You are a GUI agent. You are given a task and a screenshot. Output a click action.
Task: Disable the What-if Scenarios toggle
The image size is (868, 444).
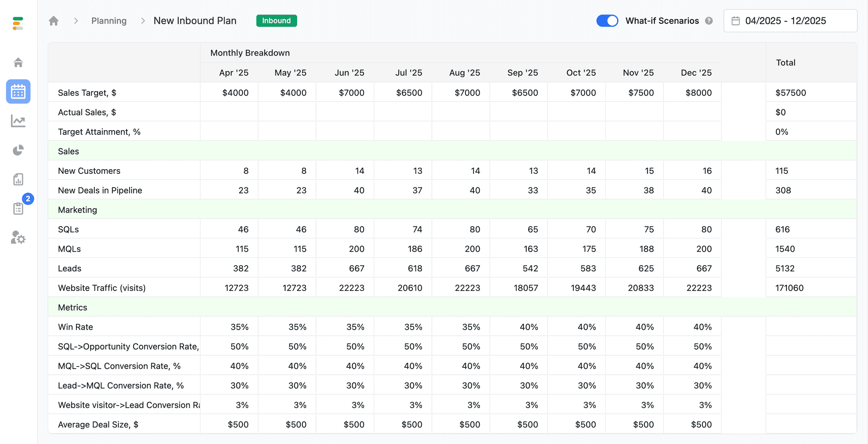(607, 20)
